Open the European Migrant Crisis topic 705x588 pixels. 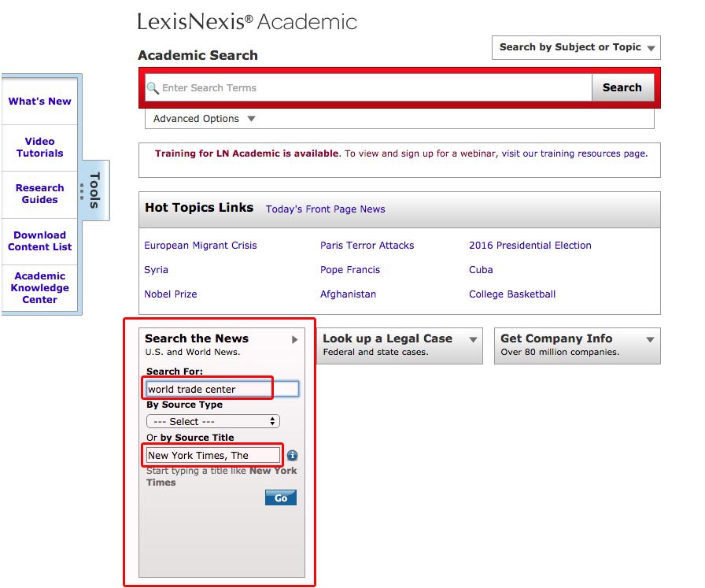tap(201, 246)
